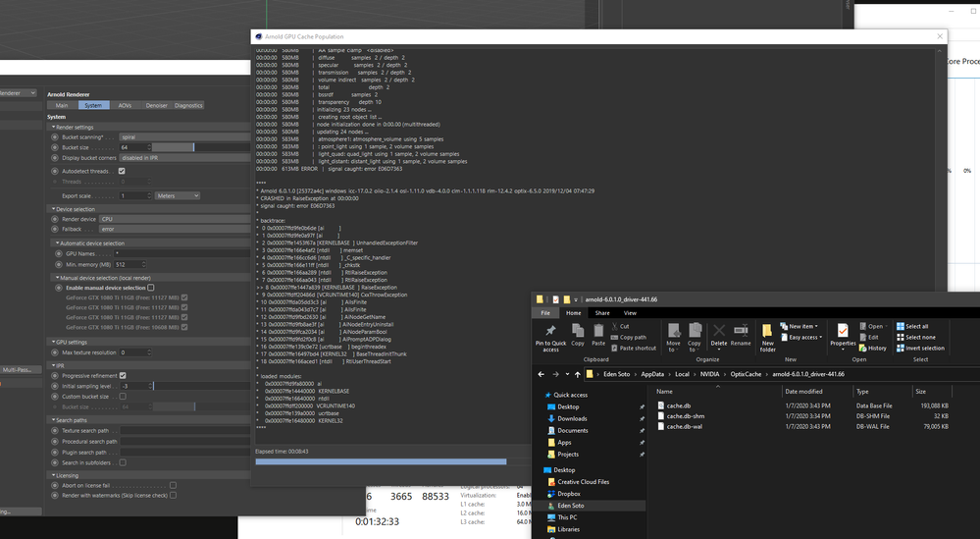Open the Meters unit dropdown
This screenshot has height=539, width=980.
click(x=178, y=195)
